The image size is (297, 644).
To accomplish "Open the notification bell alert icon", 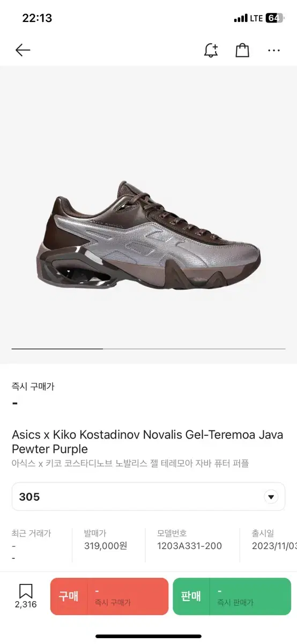I will 211,50.
